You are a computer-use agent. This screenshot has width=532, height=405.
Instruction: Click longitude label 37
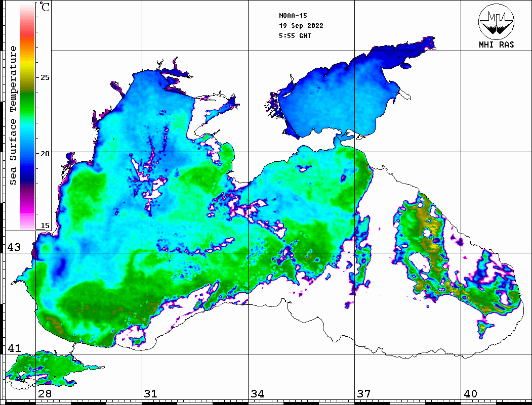click(x=364, y=394)
